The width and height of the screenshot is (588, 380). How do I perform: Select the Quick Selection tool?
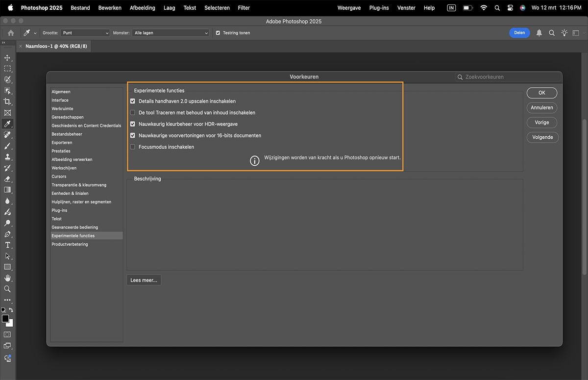[7, 79]
